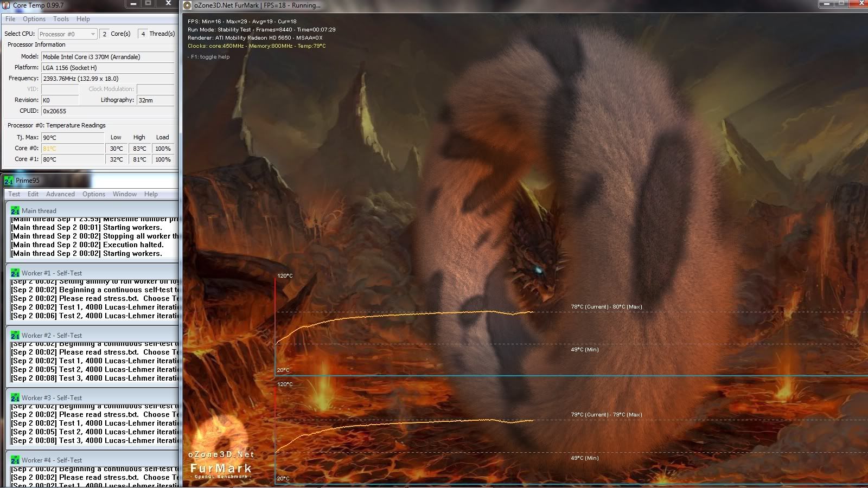Click the Core(s) count box

pyautogui.click(x=104, y=34)
